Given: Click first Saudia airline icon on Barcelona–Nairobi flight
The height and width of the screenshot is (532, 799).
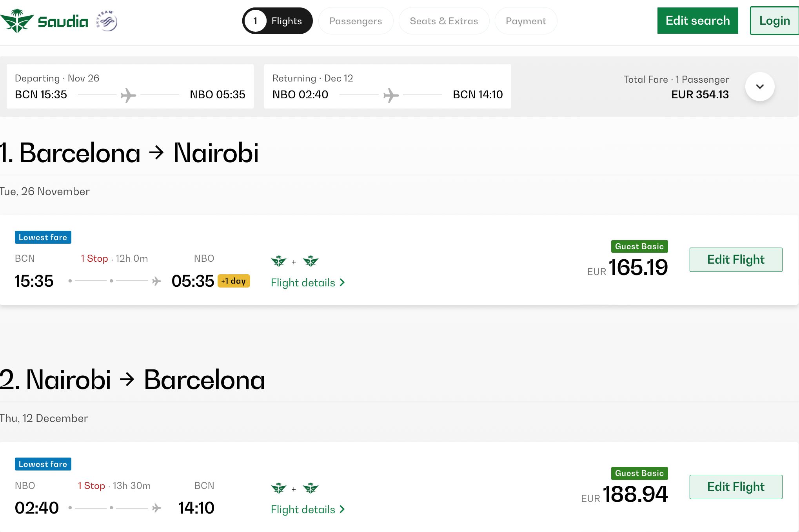Looking at the screenshot, I should point(279,261).
